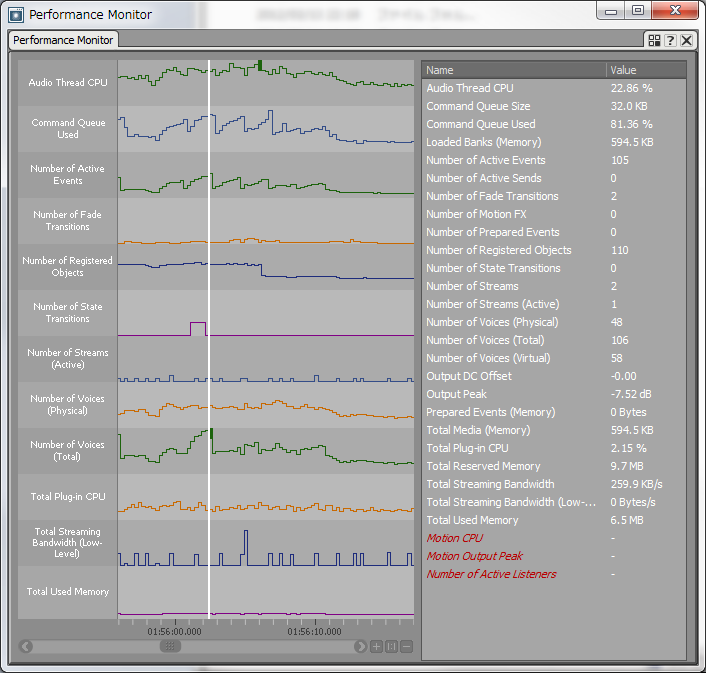Reset timeline zoom with the middle zoom icon

pos(391,647)
